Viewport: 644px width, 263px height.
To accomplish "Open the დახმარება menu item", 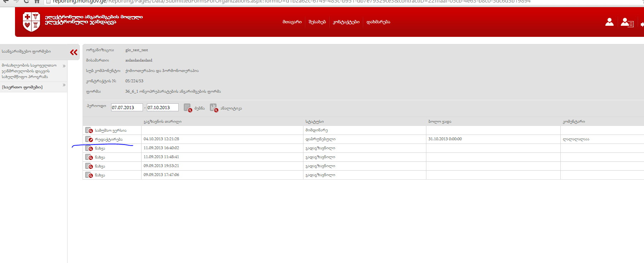I will point(378,22).
